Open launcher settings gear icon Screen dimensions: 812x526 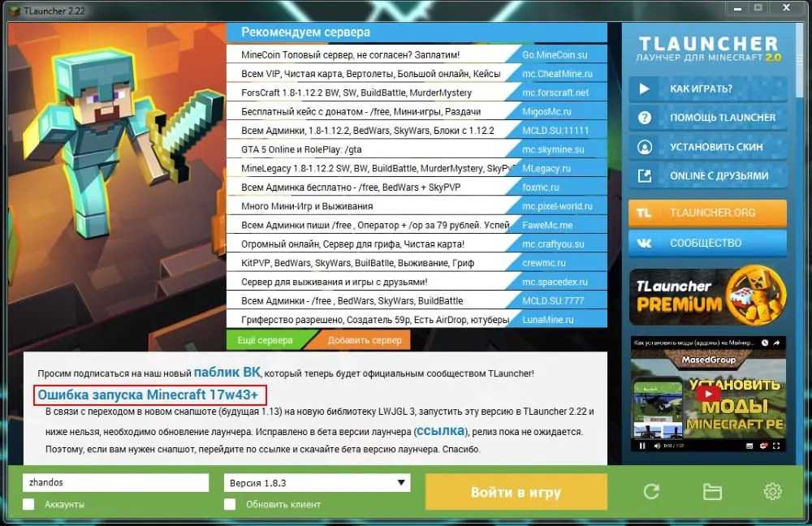773,491
